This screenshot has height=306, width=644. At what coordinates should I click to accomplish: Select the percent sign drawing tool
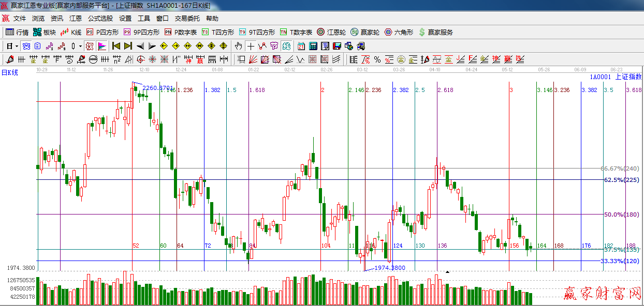[x=377, y=59]
